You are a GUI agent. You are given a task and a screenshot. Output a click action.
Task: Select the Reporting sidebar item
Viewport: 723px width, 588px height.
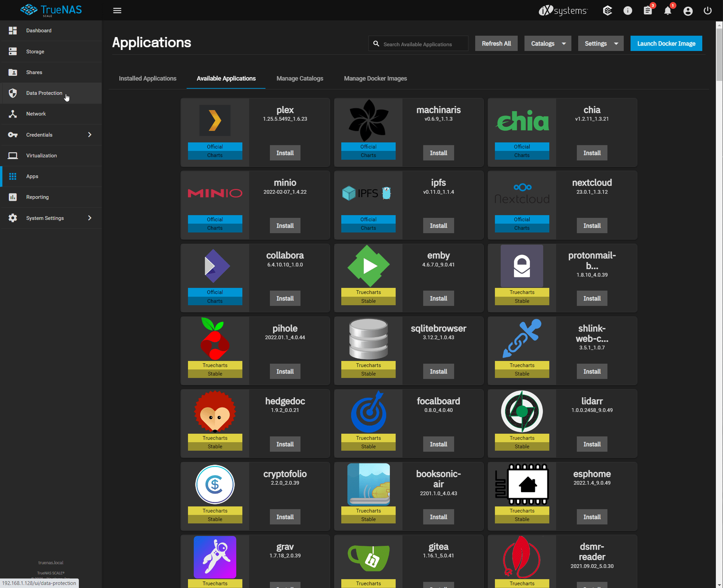[x=37, y=197]
